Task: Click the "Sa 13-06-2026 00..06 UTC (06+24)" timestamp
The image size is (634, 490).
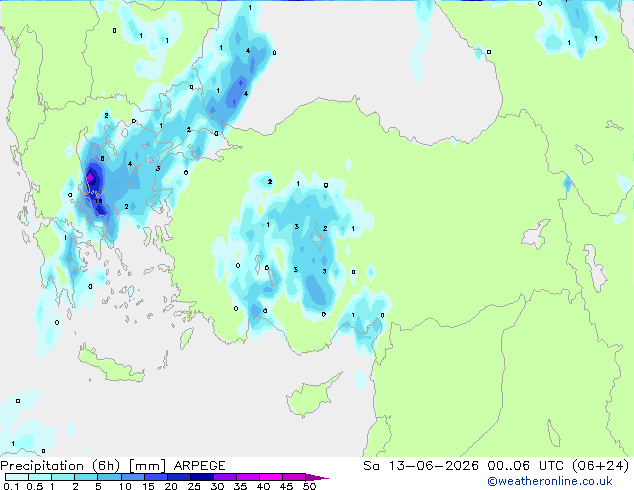Action: point(496,466)
